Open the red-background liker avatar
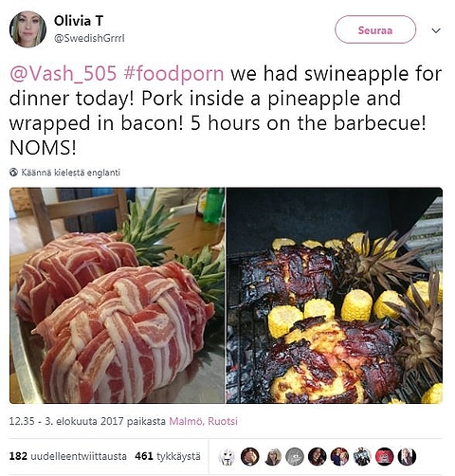The height and width of the screenshot is (476, 455). coord(384,457)
